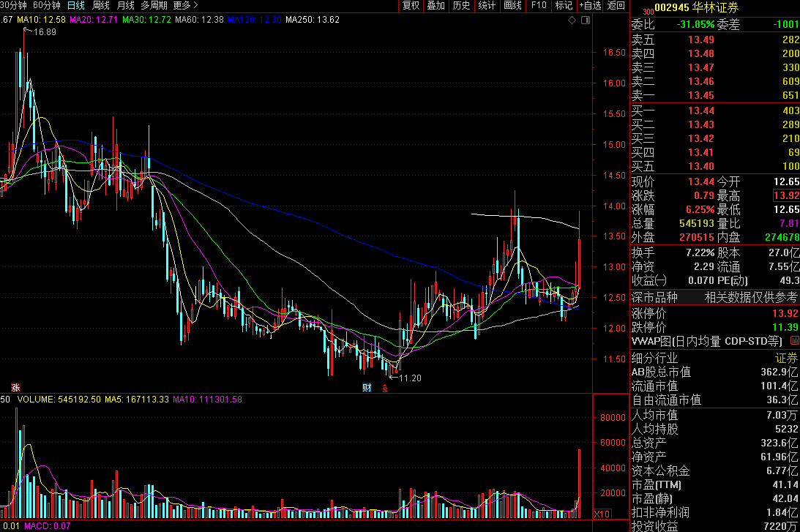Viewport: 800px width, 532px height.
Task: Click the diamond icon above the chart
Action: tap(572, 20)
